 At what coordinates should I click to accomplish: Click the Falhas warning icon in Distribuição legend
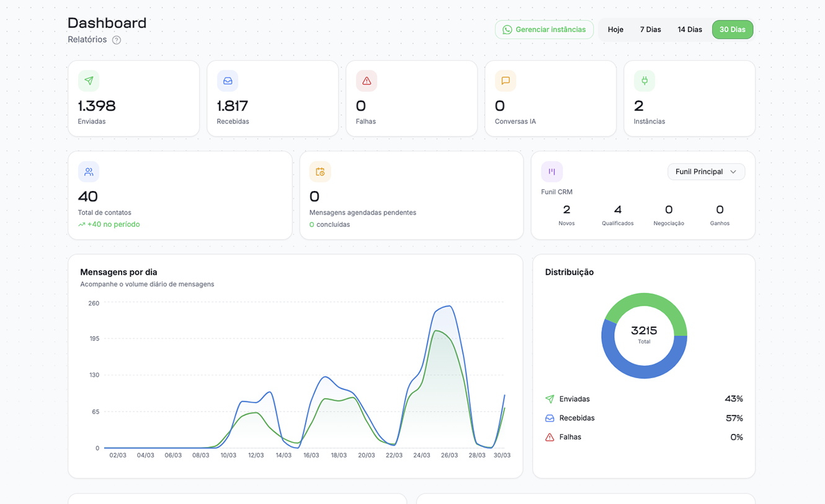[550, 437]
